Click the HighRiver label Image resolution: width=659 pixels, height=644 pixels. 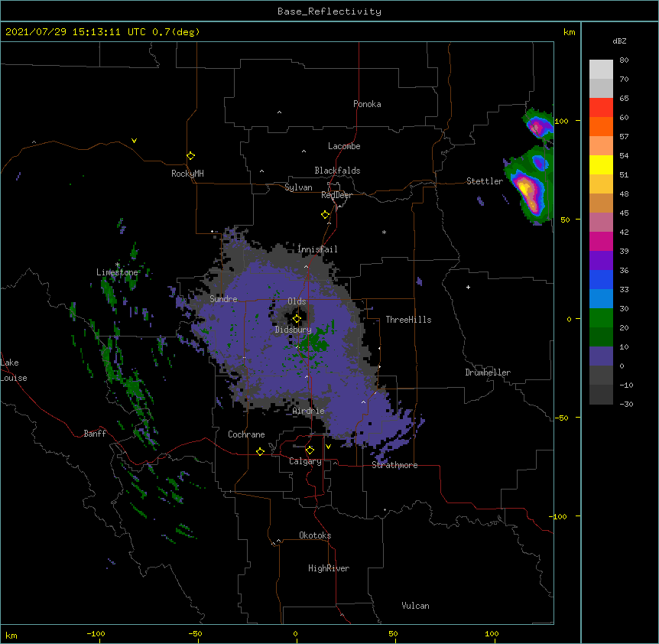click(x=329, y=568)
